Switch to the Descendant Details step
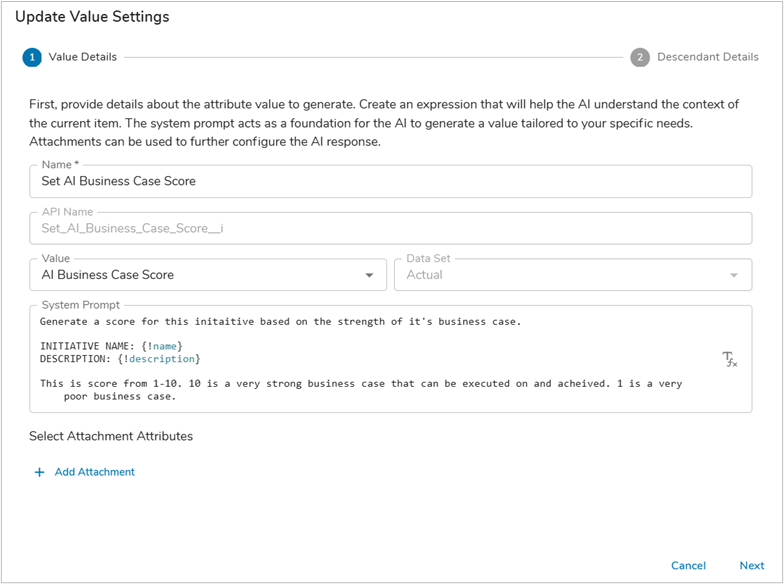This screenshot has height=584, width=784. pyautogui.click(x=707, y=57)
